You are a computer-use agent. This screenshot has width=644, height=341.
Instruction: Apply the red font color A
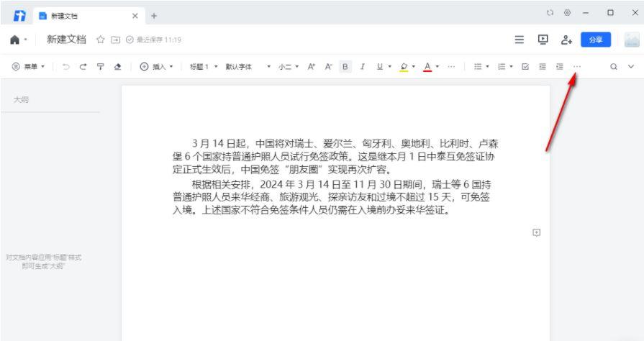(427, 67)
